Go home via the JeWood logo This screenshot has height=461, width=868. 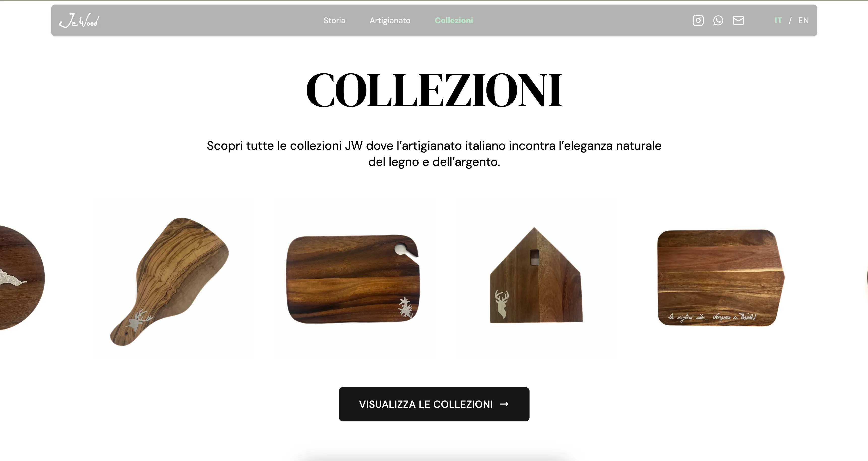point(79,20)
